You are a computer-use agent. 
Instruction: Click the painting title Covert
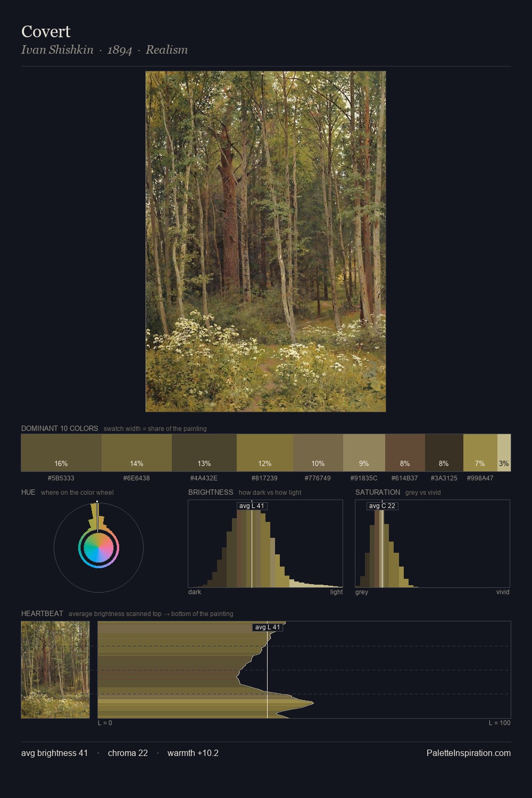46,31
